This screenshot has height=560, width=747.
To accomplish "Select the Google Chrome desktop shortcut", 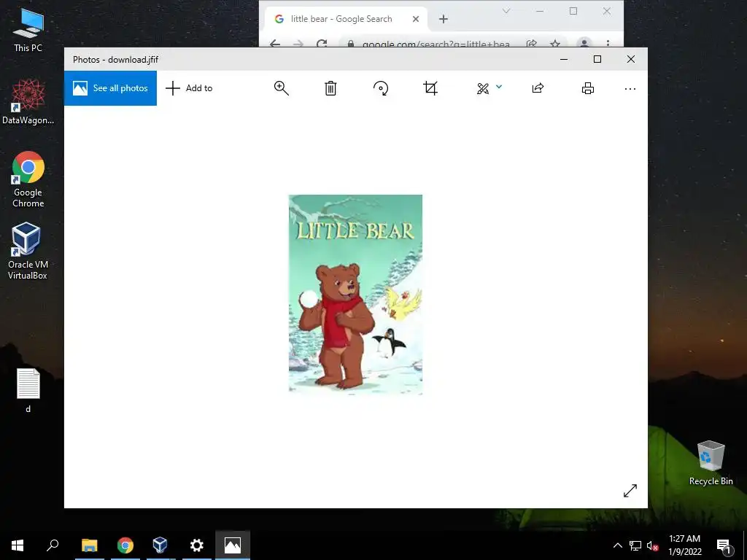I will (x=28, y=179).
